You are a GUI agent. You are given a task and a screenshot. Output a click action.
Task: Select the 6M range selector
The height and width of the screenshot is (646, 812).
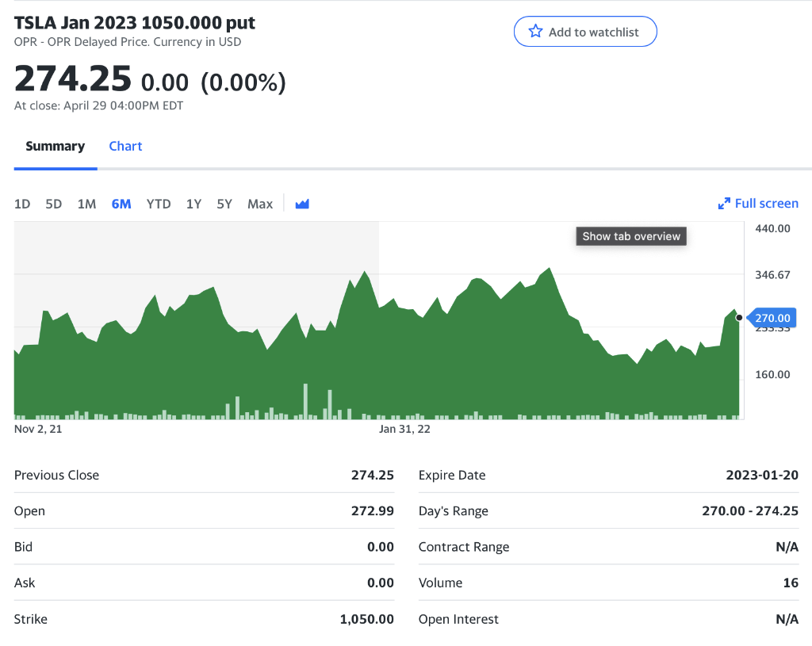(x=121, y=204)
